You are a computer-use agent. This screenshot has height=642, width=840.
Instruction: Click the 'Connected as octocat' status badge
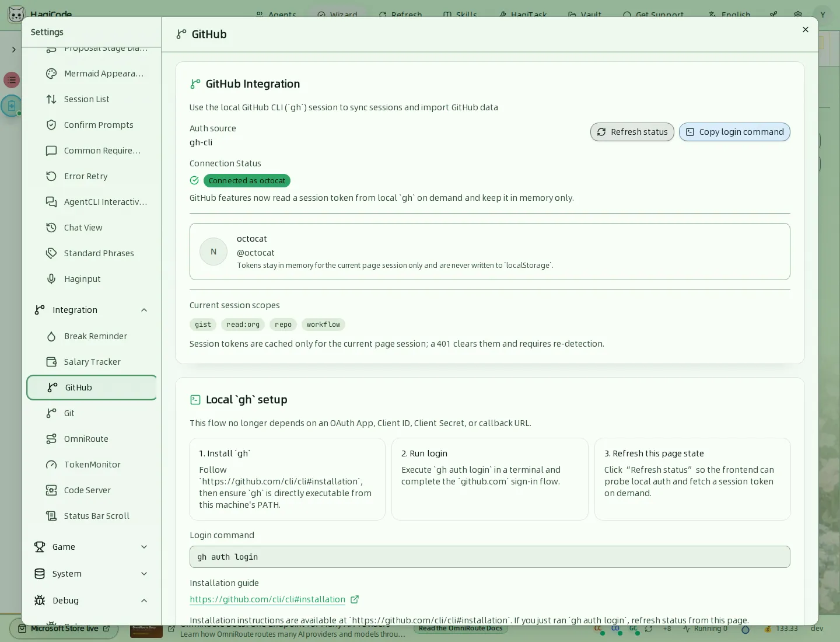[x=247, y=181]
